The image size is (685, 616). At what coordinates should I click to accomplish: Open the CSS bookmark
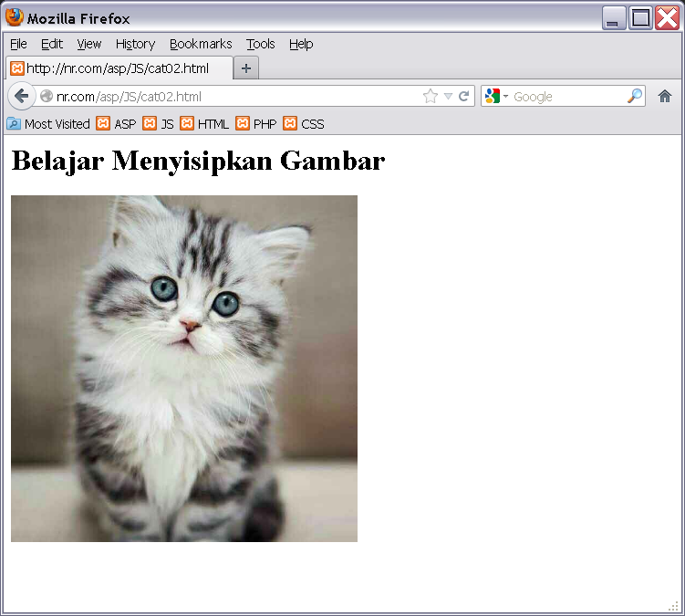point(304,124)
